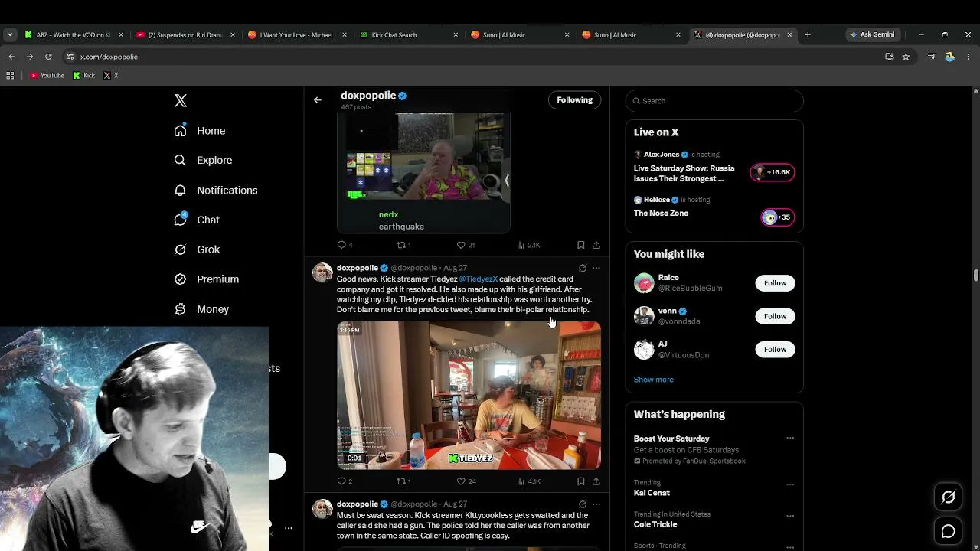
Task: Open the YouTube bookmark
Action: coord(47,76)
